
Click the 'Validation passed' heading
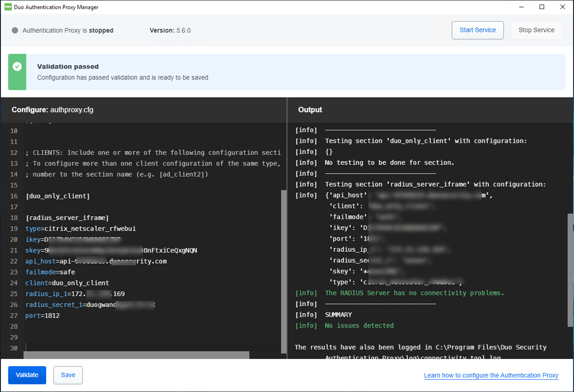[68, 67]
